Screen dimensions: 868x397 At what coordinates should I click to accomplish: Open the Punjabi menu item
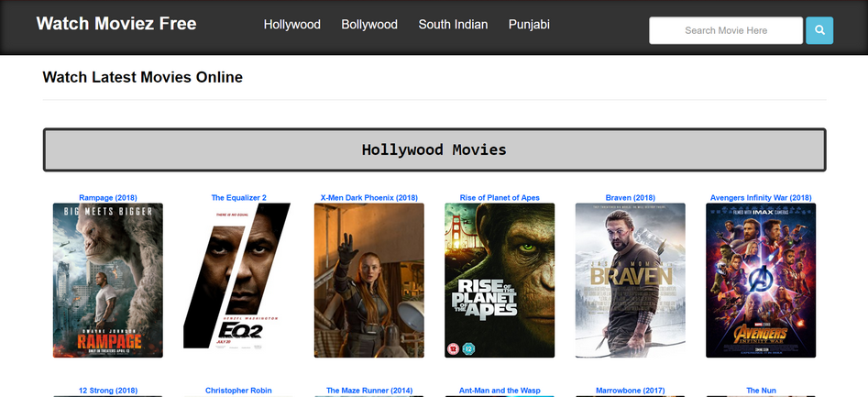pyautogui.click(x=529, y=25)
